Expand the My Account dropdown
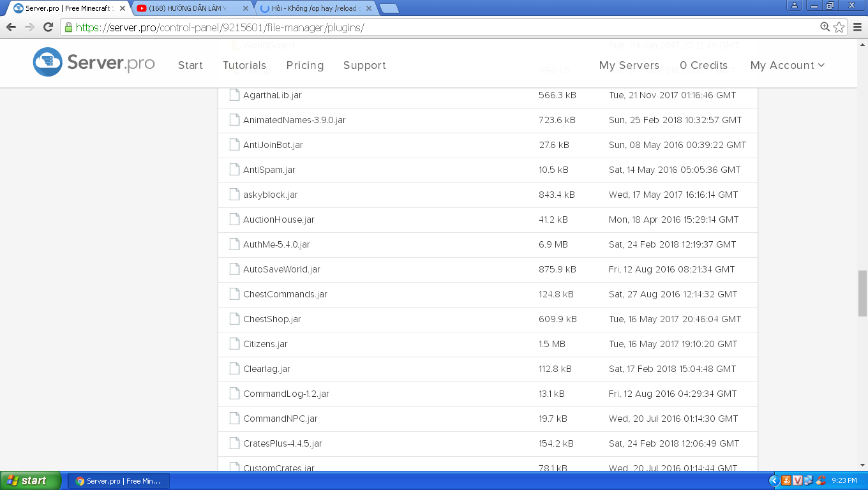This screenshot has height=490, width=868. point(788,65)
